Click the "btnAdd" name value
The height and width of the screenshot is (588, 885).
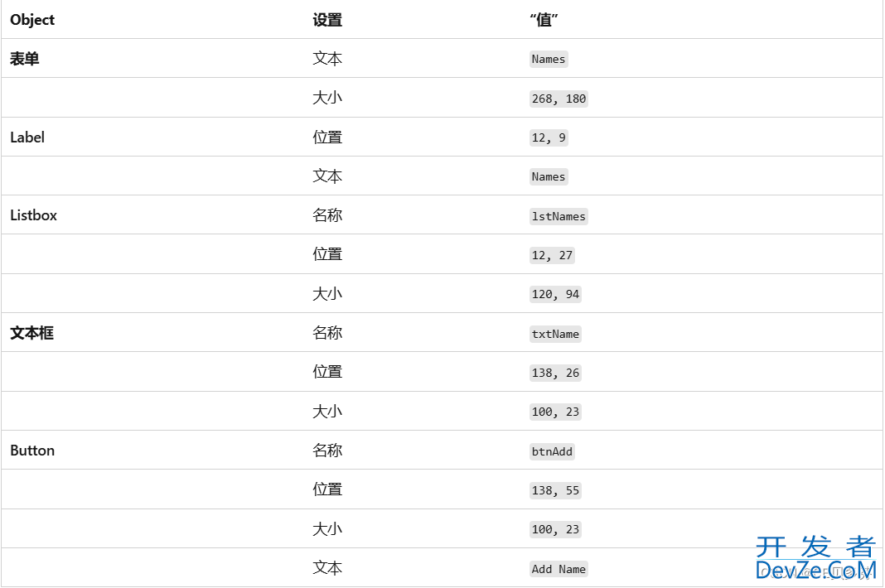point(552,451)
